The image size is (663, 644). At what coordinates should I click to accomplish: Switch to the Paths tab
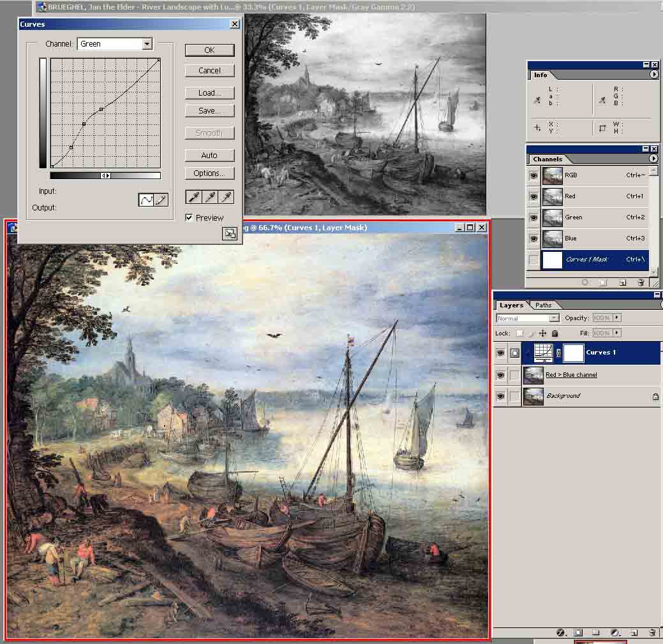(543, 305)
